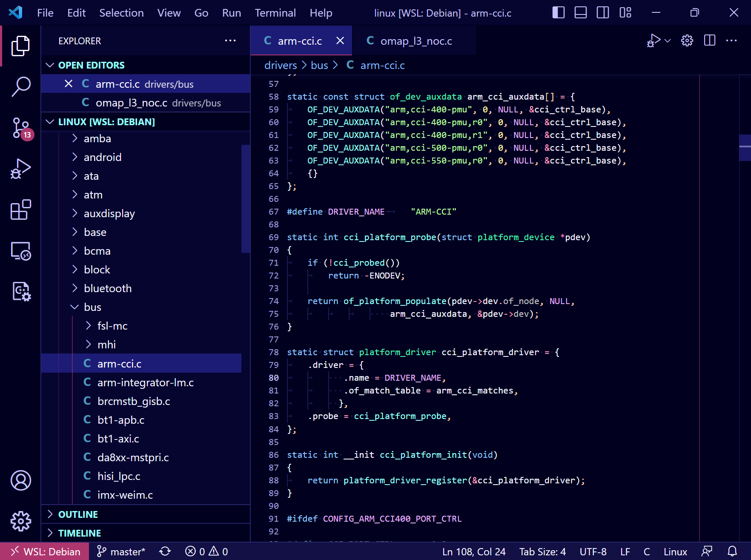Expand the bluetooth folder
This screenshot has height=560, width=751.
click(x=141, y=288)
